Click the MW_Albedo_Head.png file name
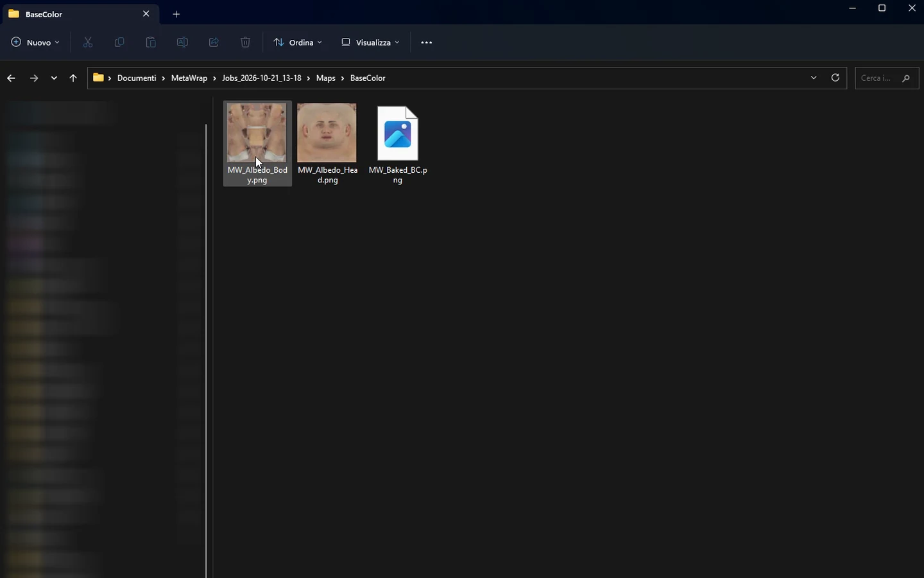Image resolution: width=924 pixels, height=578 pixels. (x=327, y=175)
